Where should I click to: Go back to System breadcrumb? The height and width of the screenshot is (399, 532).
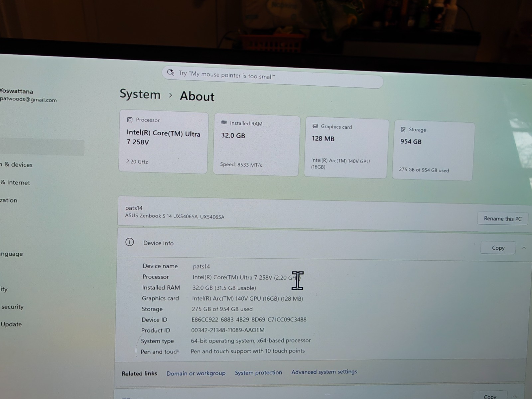click(140, 94)
